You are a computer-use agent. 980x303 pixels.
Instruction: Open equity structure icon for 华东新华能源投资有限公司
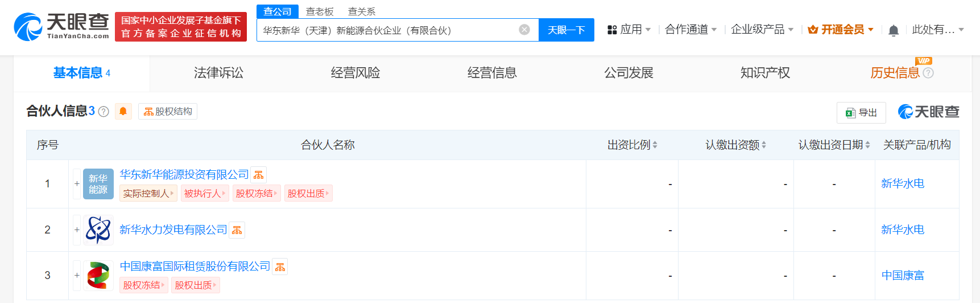click(x=259, y=175)
